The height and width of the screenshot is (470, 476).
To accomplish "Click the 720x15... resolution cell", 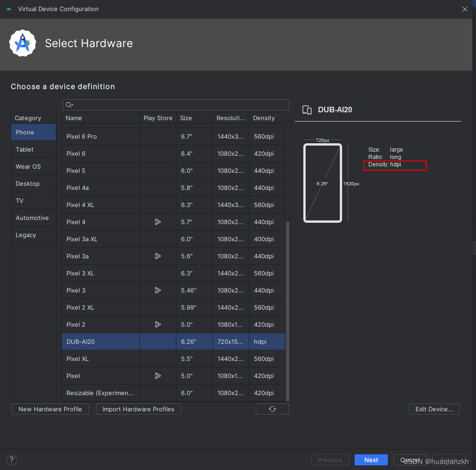I will click(231, 342).
